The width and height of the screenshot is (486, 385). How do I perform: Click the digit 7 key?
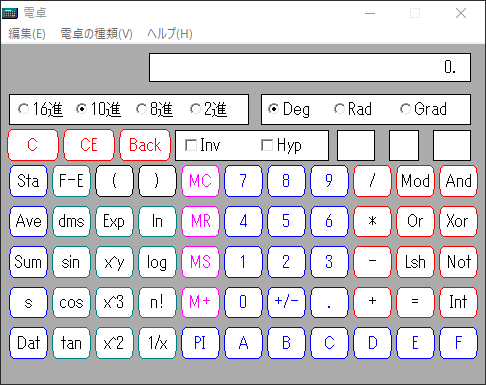pyautogui.click(x=243, y=181)
